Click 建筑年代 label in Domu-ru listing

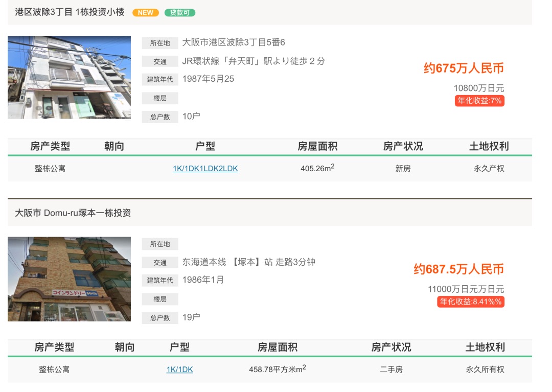click(160, 281)
